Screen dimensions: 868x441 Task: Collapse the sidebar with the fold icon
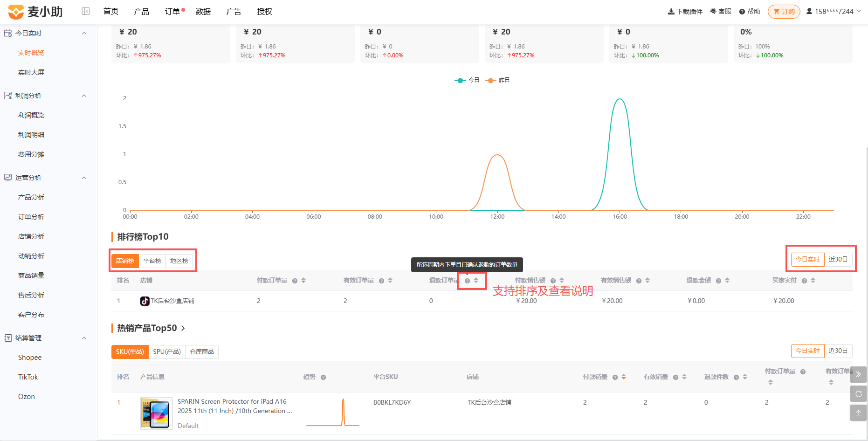click(86, 11)
